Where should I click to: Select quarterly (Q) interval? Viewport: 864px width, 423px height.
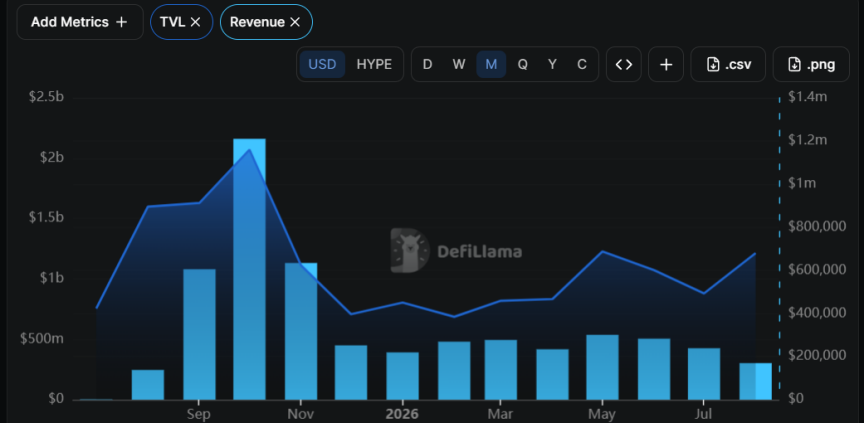(522, 64)
